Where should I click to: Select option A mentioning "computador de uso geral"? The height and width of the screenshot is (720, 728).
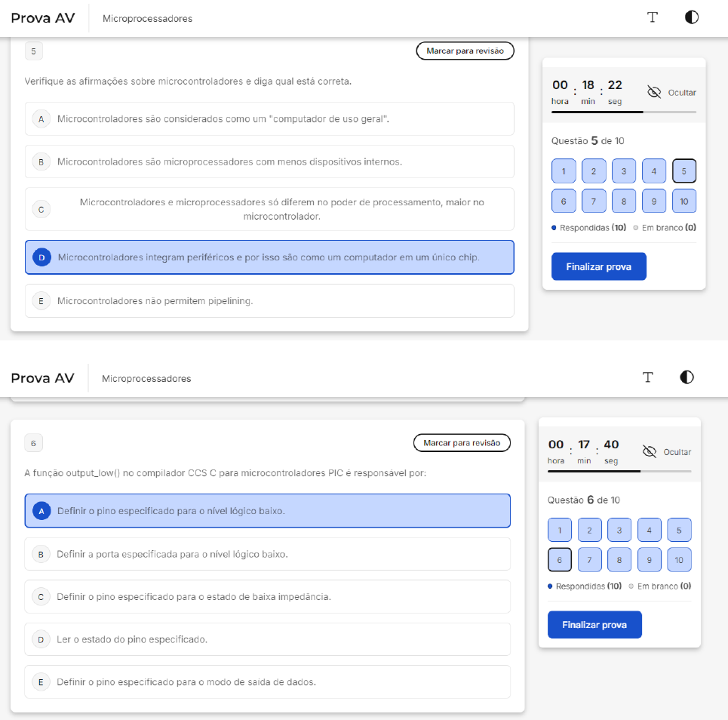(269, 119)
